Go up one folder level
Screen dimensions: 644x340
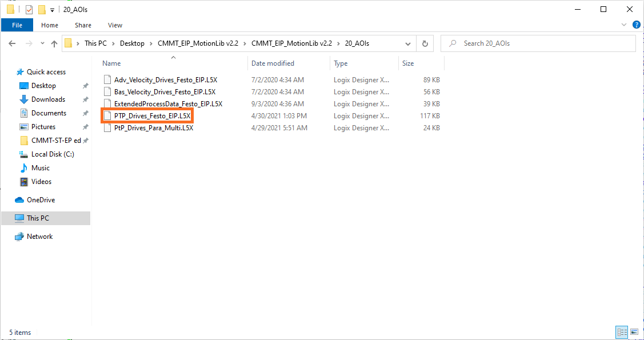click(x=54, y=43)
